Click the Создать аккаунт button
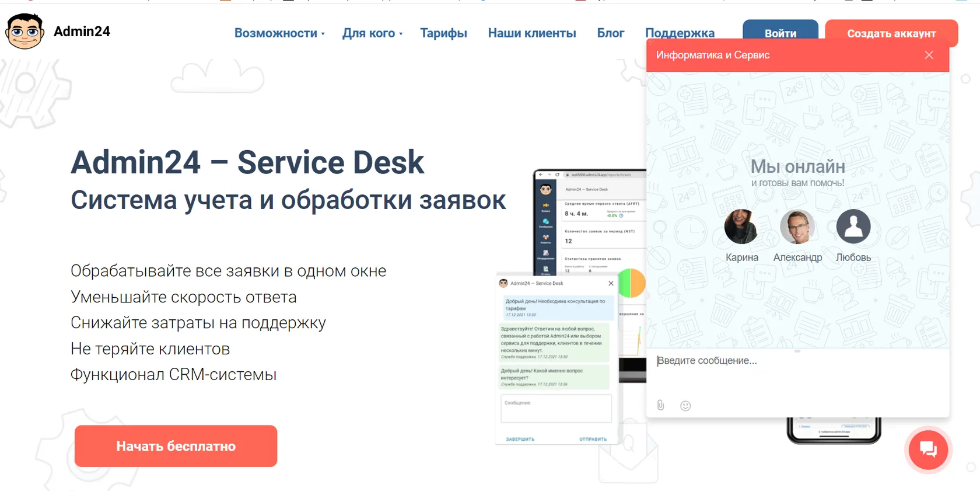Image resolution: width=980 pixels, height=491 pixels. pyautogui.click(x=891, y=33)
